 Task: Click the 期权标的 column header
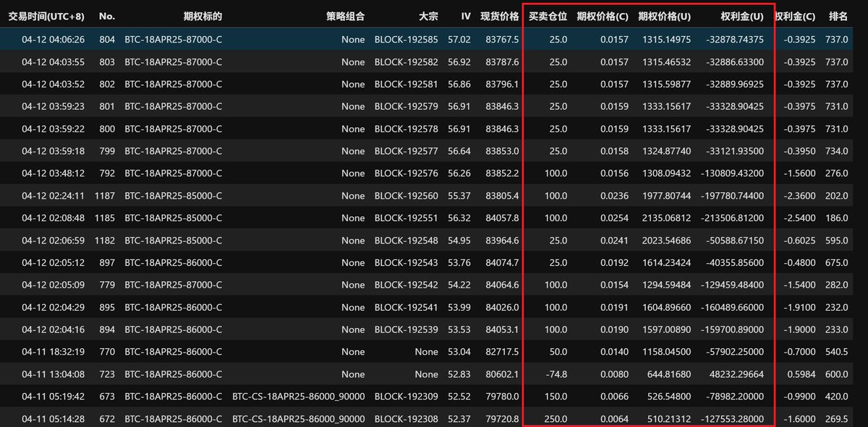[203, 16]
